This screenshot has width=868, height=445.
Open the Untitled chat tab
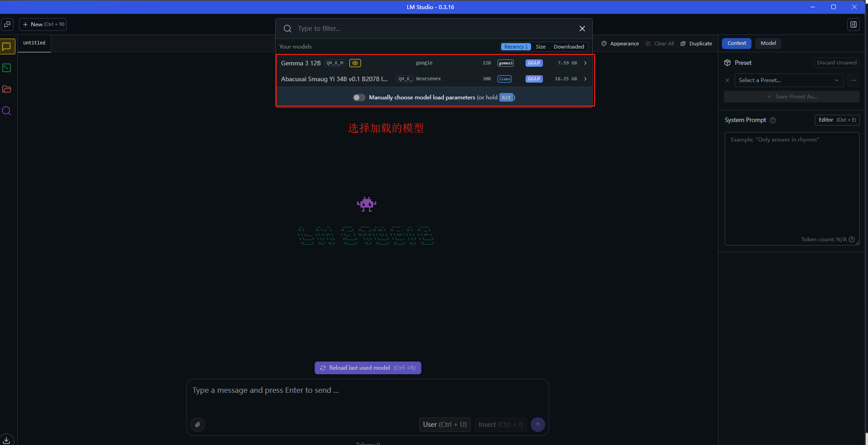[x=34, y=43]
